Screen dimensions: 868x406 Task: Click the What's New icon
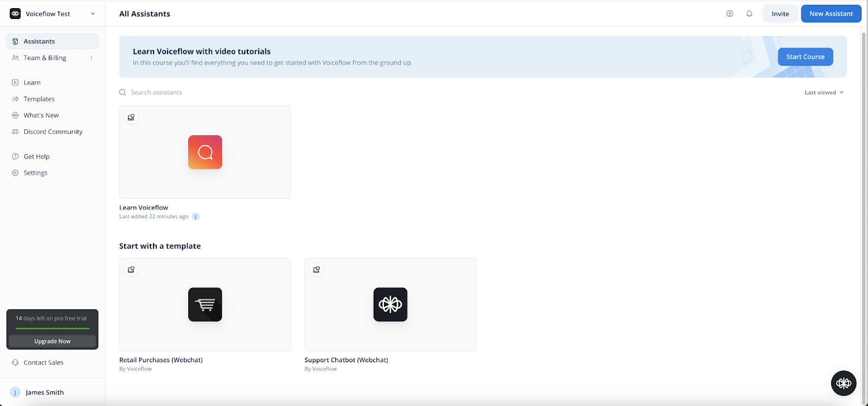point(15,115)
